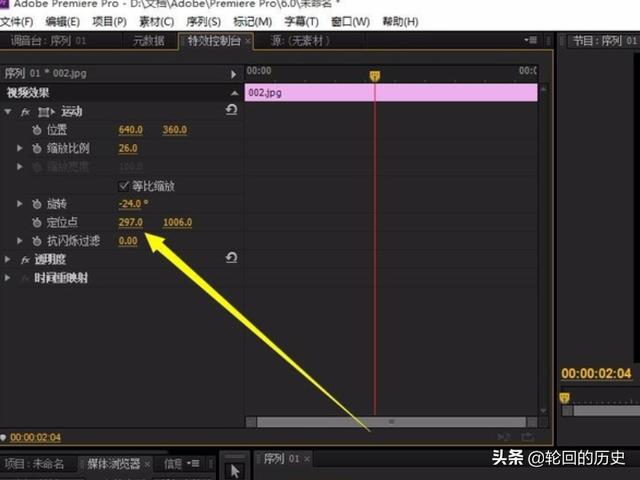Click the 定位点 (Anchor Point) stopwatch icon
Viewport: 640px width, 480px height.
click(37, 222)
